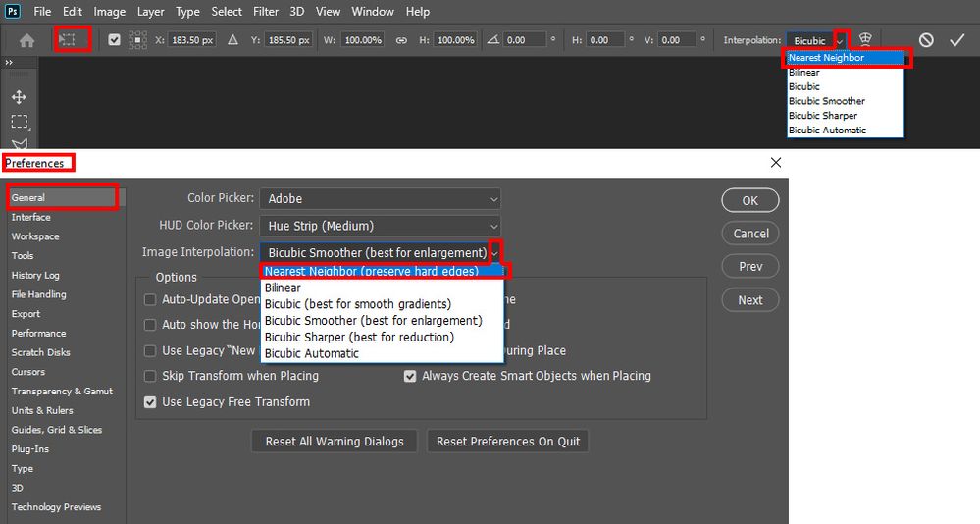Click Reset All Warning Dialogs
This screenshot has height=524, width=980.
click(x=335, y=442)
